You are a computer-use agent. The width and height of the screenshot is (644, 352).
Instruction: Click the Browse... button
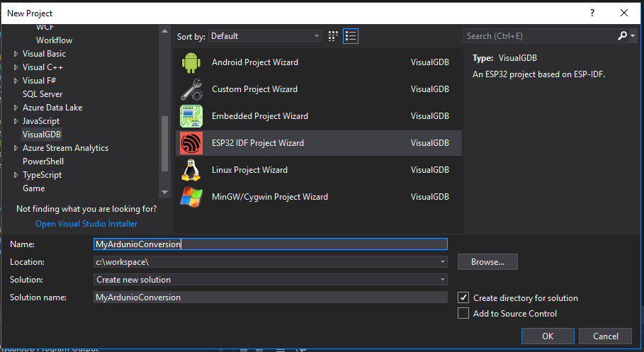[487, 261]
